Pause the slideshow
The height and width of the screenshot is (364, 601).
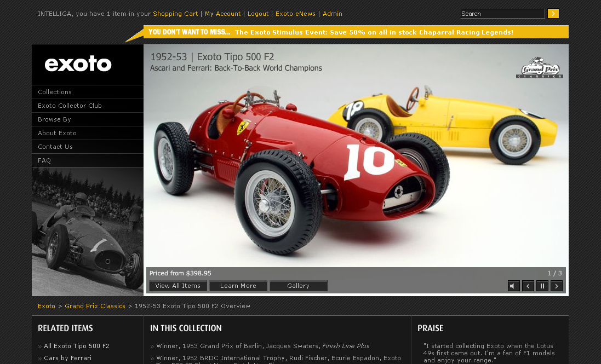(542, 286)
